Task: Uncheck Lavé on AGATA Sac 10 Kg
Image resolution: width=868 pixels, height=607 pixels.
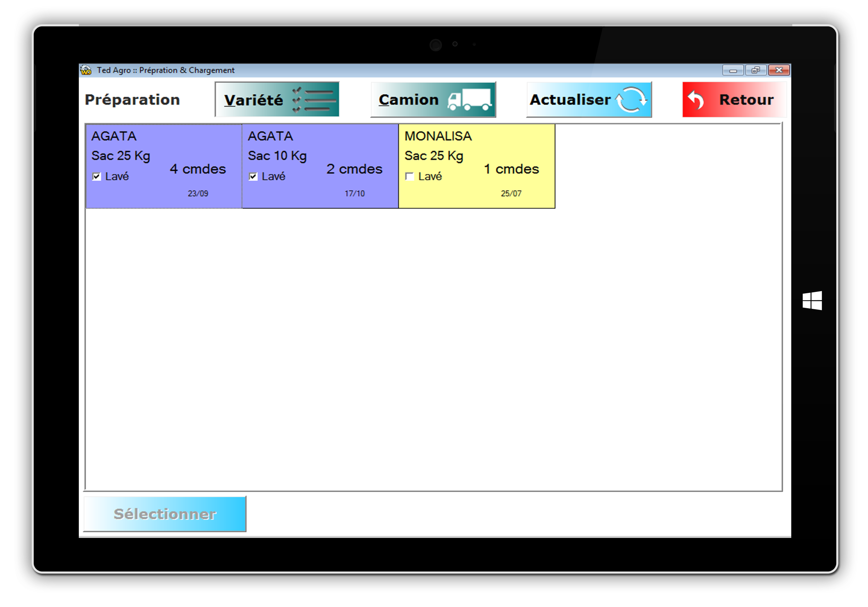Action: pyautogui.click(x=253, y=177)
